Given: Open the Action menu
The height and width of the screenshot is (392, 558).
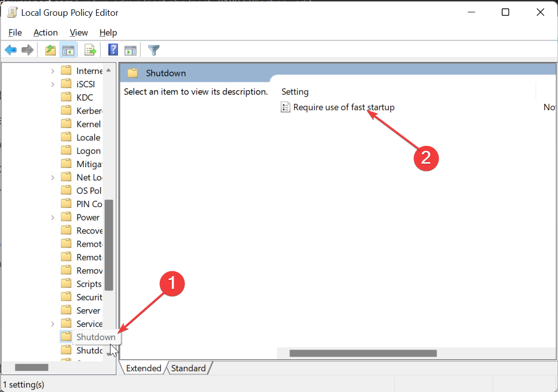Looking at the screenshot, I should (45, 33).
